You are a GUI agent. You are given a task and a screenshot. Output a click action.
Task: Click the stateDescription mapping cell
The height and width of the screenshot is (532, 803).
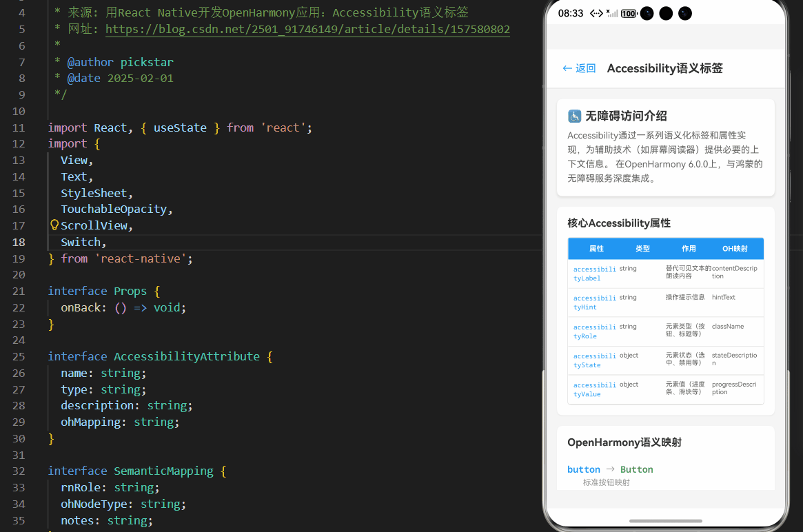pos(734,359)
